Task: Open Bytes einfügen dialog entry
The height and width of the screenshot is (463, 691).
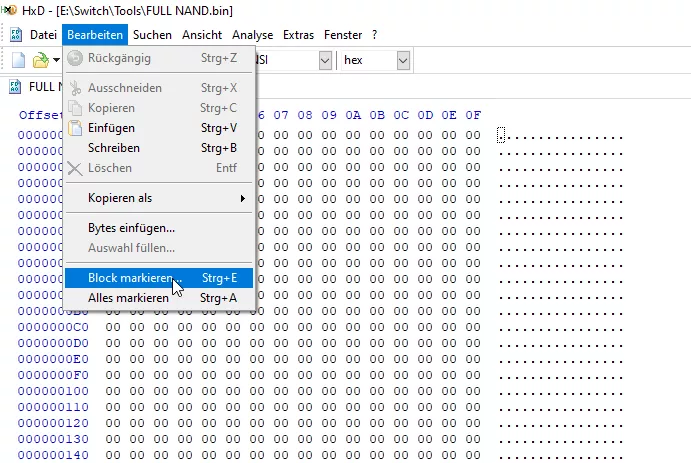Action: [131, 228]
